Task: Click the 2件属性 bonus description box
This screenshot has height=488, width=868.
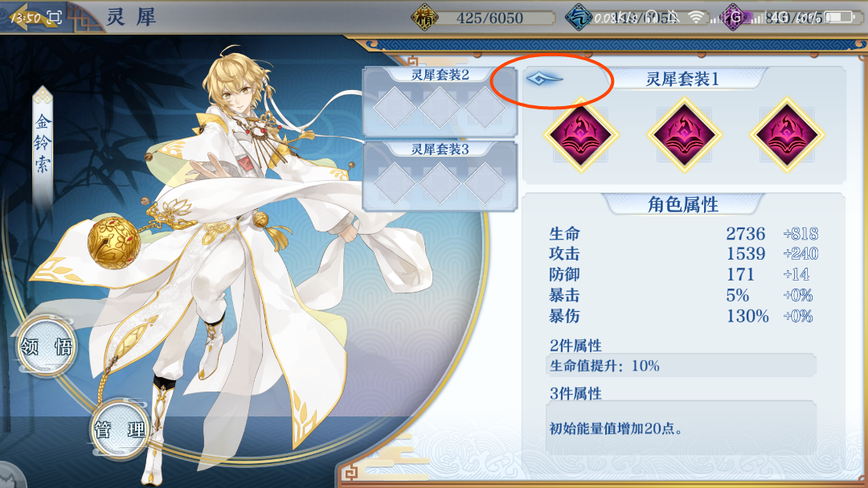Action: (x=681, y=366)
